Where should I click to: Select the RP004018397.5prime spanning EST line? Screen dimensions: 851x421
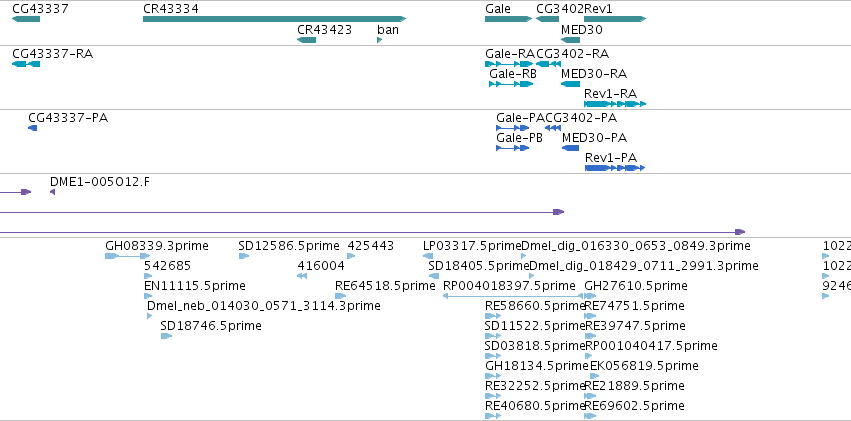pos(513,296)
